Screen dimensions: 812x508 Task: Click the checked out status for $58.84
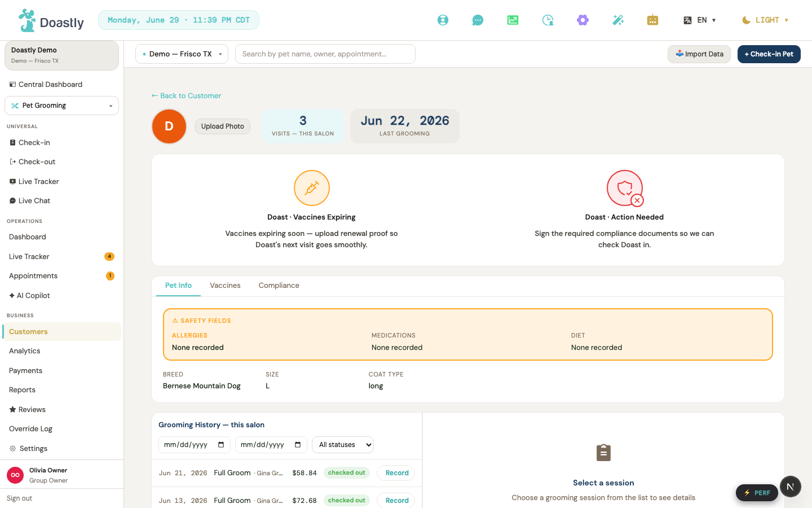pyautogui.click(x=347, y=473)
